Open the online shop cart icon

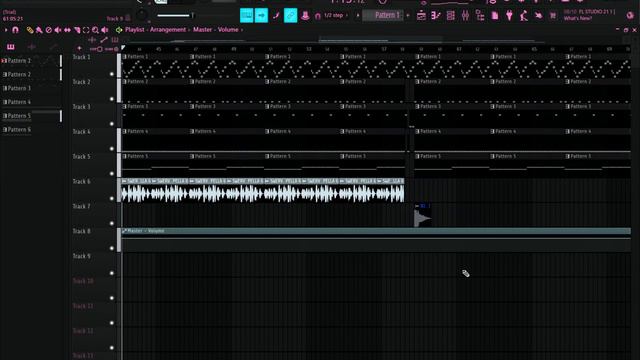pyautogui.click(x=553, y=16)
